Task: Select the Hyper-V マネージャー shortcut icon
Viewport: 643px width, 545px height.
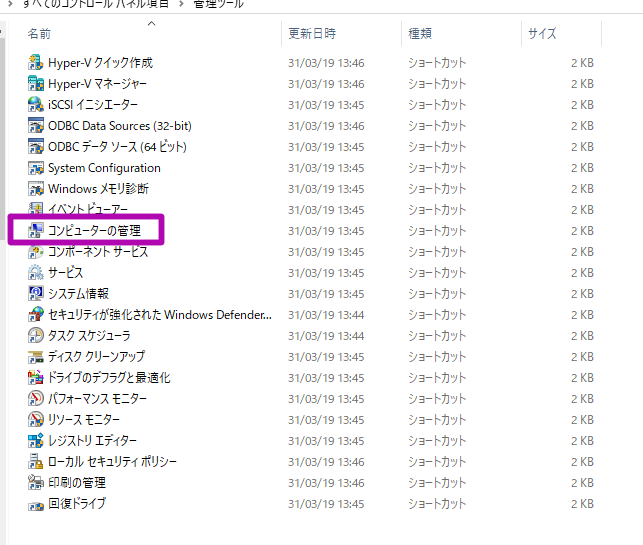Action: pyautogui.click(x=36, y=84)
